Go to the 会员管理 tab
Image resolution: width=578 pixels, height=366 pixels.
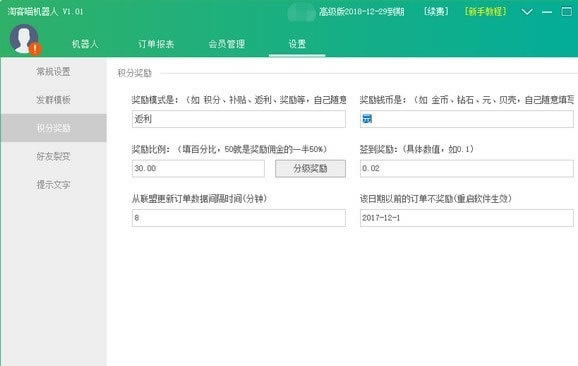pos(226,44)
